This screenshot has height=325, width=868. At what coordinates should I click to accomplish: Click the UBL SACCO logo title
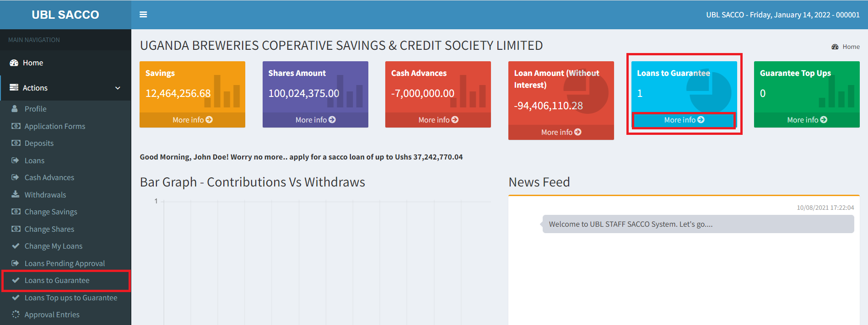pos(65,15)
